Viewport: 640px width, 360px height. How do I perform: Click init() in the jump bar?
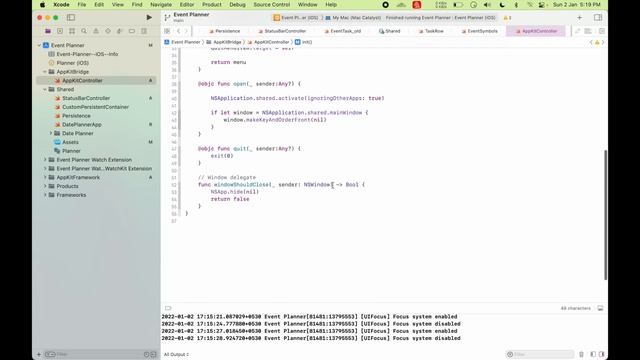(x=304, y=42)
